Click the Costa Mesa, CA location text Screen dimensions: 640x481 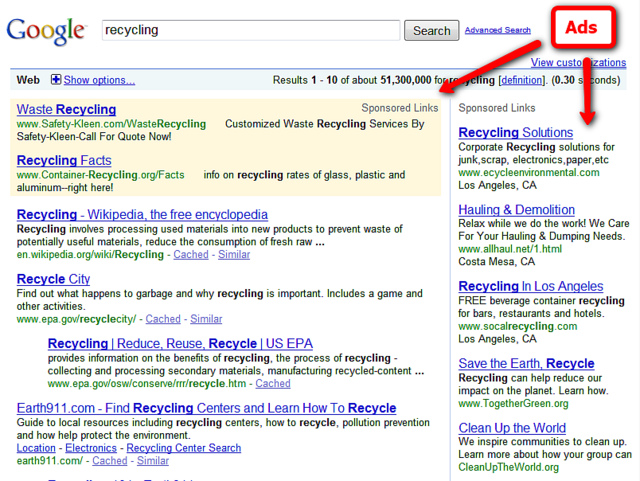[x=496, y=261]
